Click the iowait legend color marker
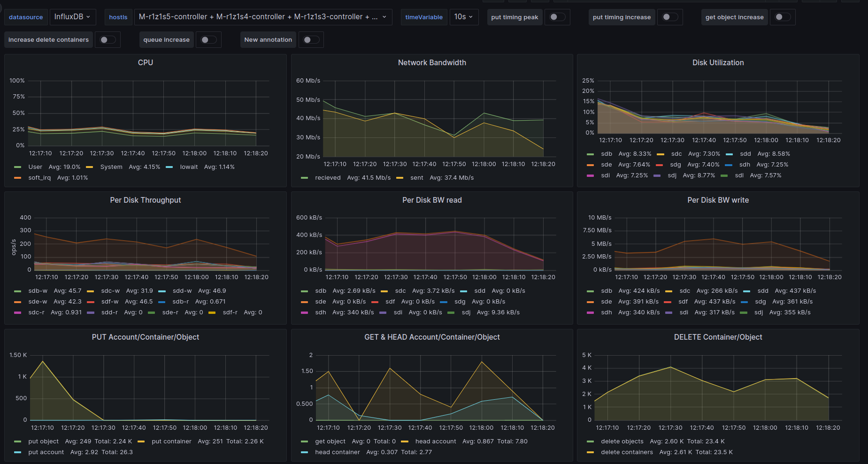Screen dimensions: 868x464 169,167
